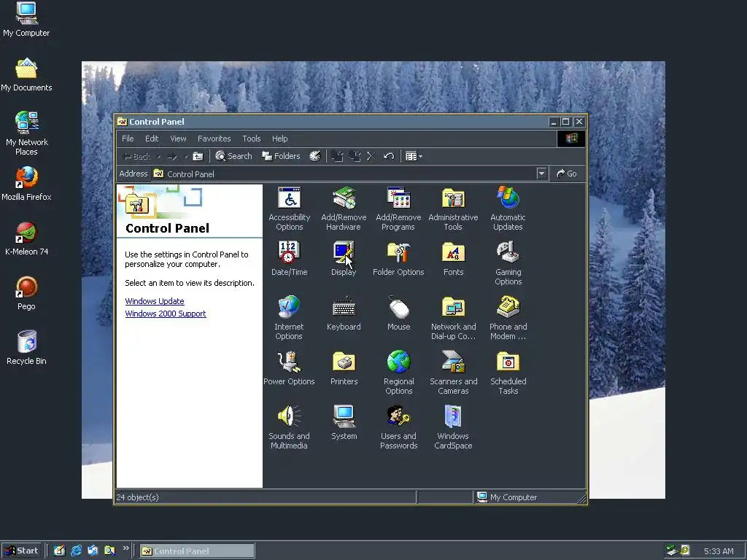Open the Edit menu
The height and width of the screenshot is (560, 747).
pyautogui.click(x=152, y=139)
